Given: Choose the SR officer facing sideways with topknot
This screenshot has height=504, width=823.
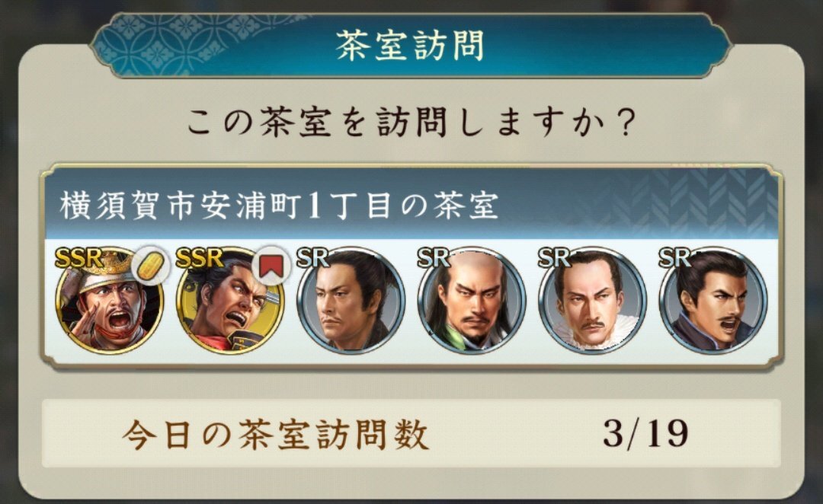Looking at the screenshot, I should point(351,301).
